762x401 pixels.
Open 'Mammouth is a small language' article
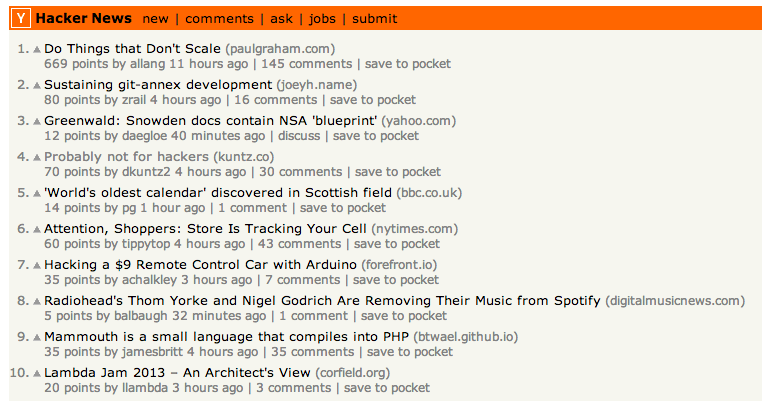tap(226, 336)
